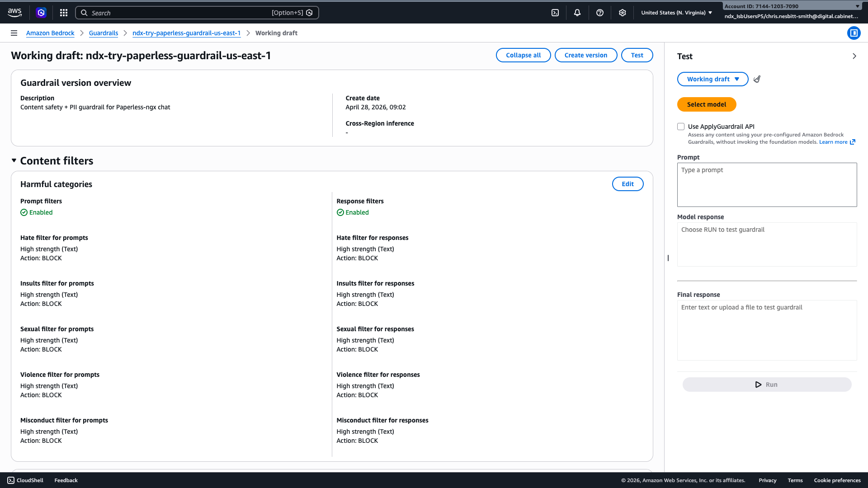The image size is (868, 488).
Task: Click the signed-in user name text
Action: click(x=791, y=16)
